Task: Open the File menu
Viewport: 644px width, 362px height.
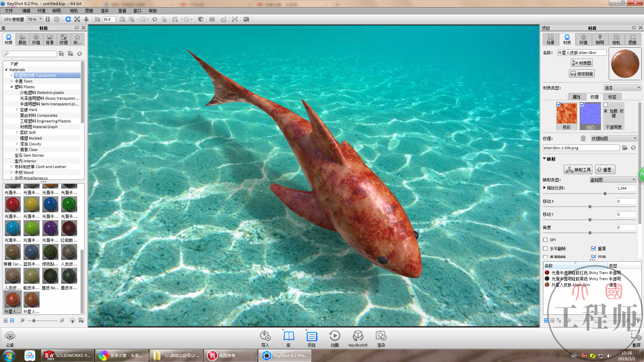Action: (9, 11)
